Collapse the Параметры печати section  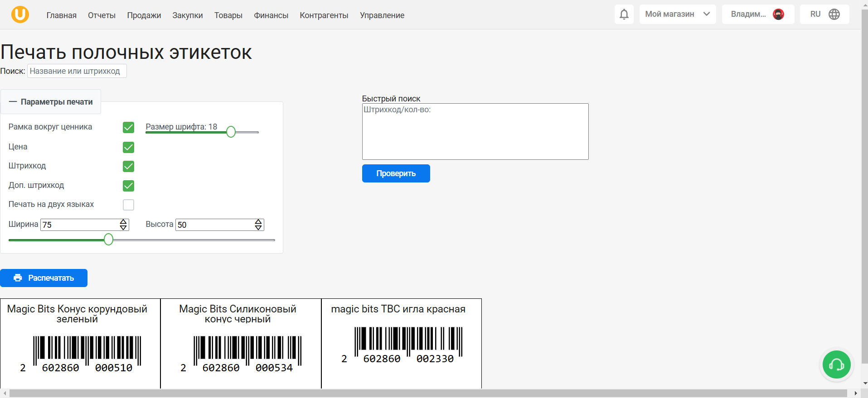(x=51, y=102)
